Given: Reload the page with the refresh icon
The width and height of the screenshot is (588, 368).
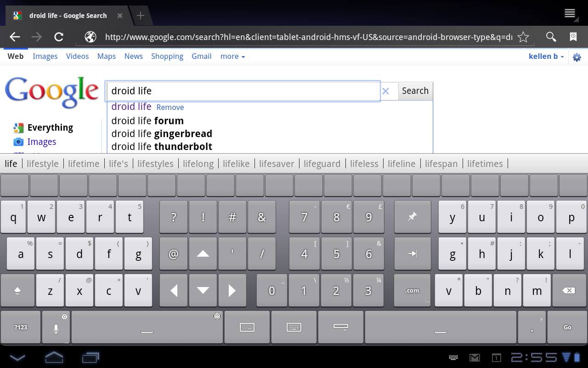Looking at the screenshot, I should (59, 37).
